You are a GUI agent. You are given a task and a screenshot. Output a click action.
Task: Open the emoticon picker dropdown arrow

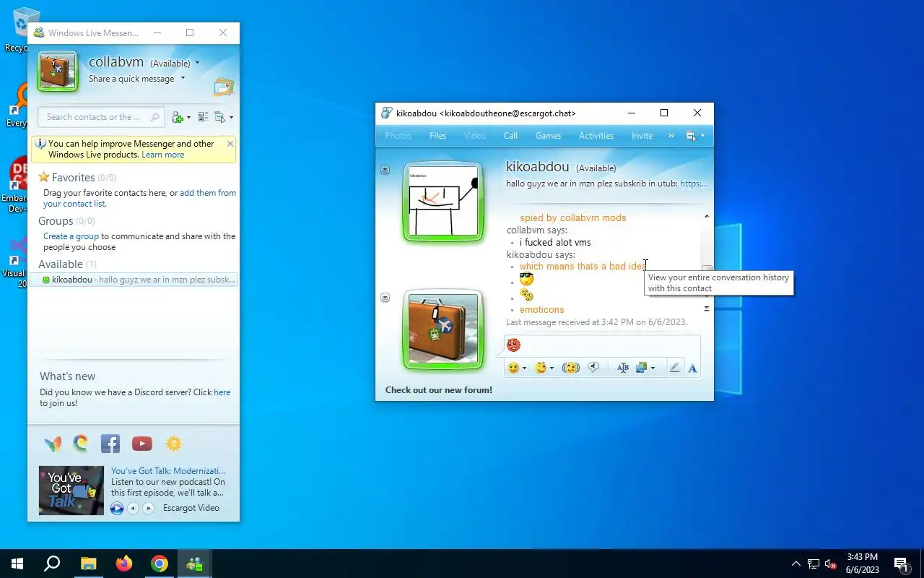click(x=525, y=368)
